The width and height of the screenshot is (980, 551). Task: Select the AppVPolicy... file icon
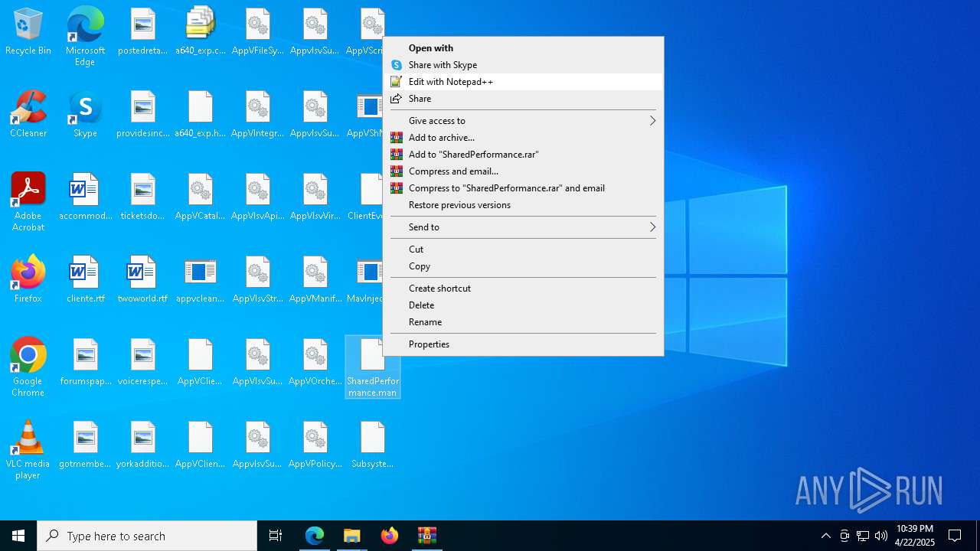[x=315, y=445]
